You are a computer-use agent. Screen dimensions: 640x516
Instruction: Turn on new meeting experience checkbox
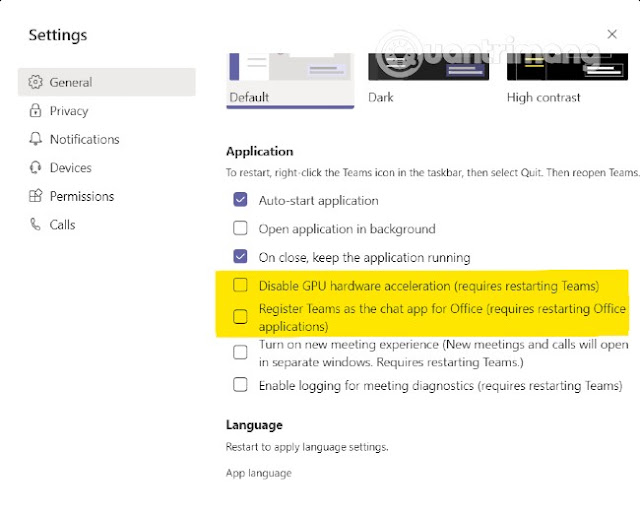[240, 352]
